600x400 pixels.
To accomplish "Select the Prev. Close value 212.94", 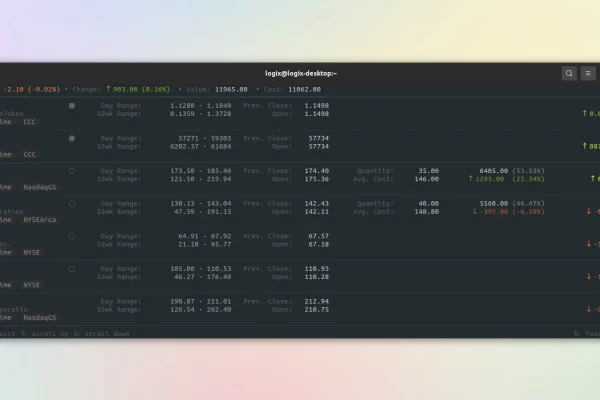I will coord(316,301).
